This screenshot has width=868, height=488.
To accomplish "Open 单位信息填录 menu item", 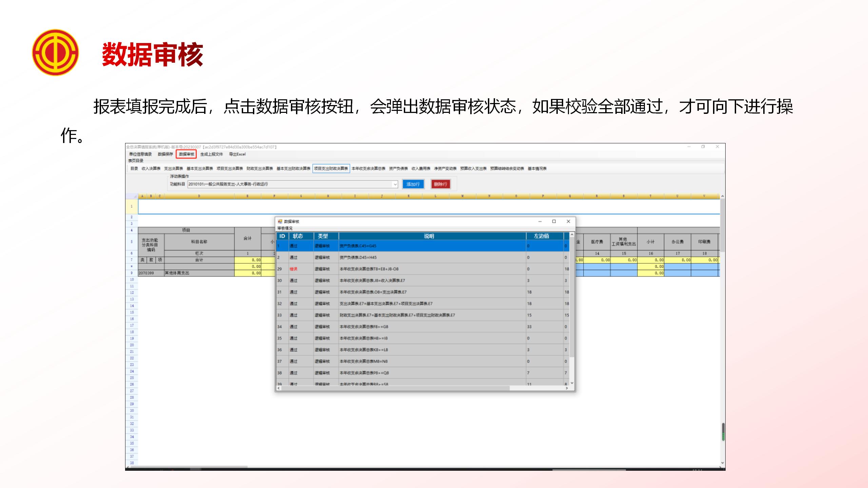I will tap(140, 154).
